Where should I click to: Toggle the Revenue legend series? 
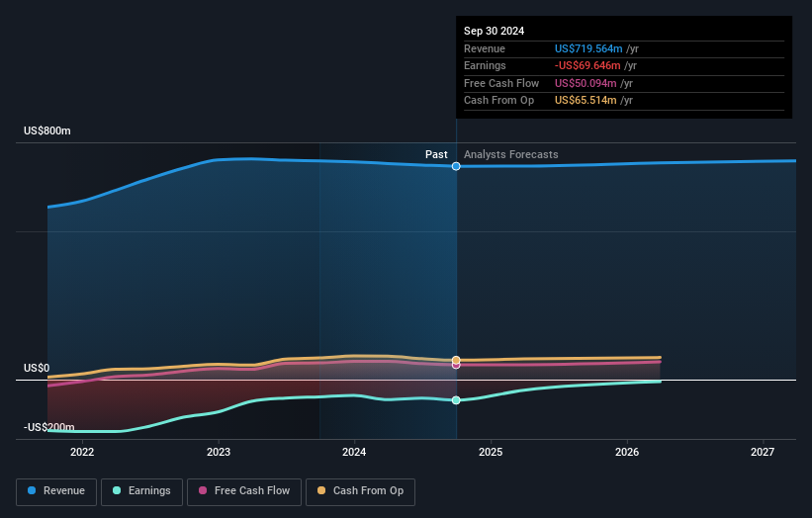[56, 491]
